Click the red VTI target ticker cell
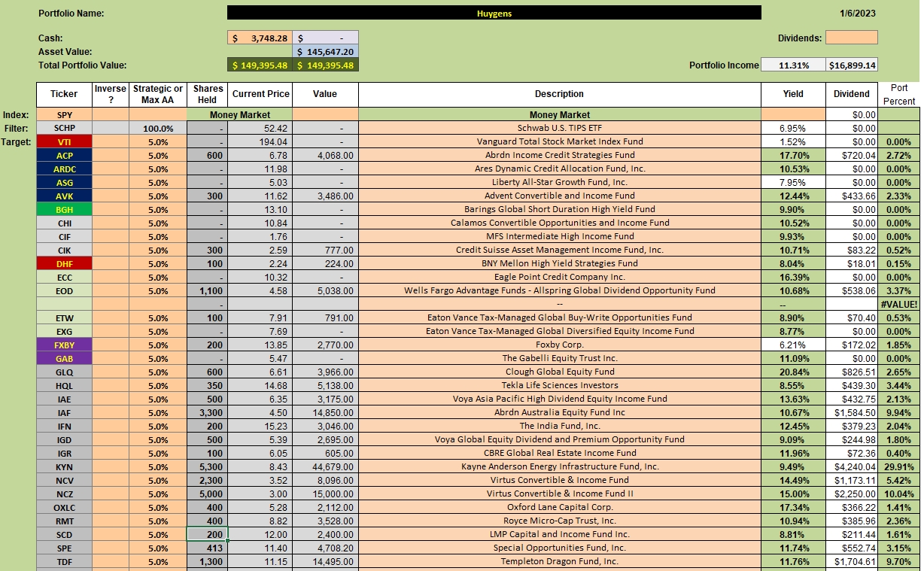Viewport: 924px width, 571px height. pyautogui.click(x=64, y=141)
